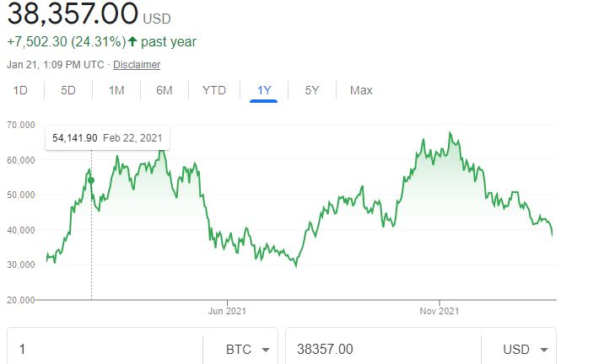Select the 6M range tab
Viewport: 604px width, 364px height.
point(164,90)
